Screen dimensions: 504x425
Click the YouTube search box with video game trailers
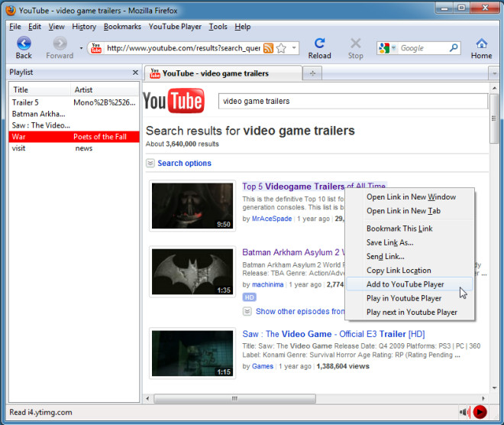[353, 102]
